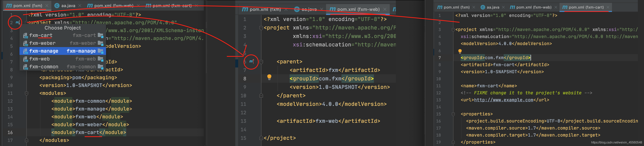Click line number 8 in middle editor gutter

pos(245,79)
